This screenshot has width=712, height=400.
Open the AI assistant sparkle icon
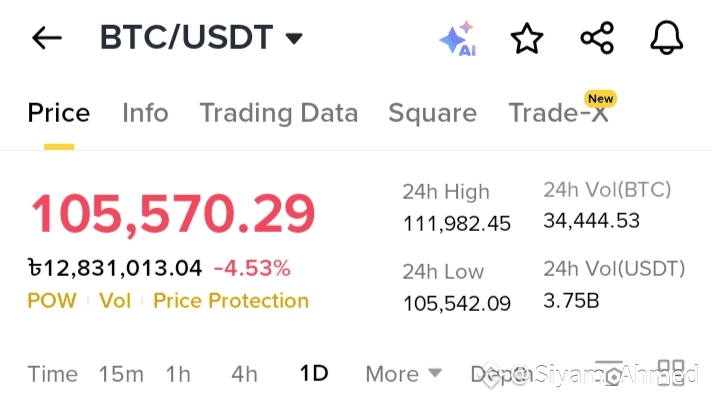point(459,39)
